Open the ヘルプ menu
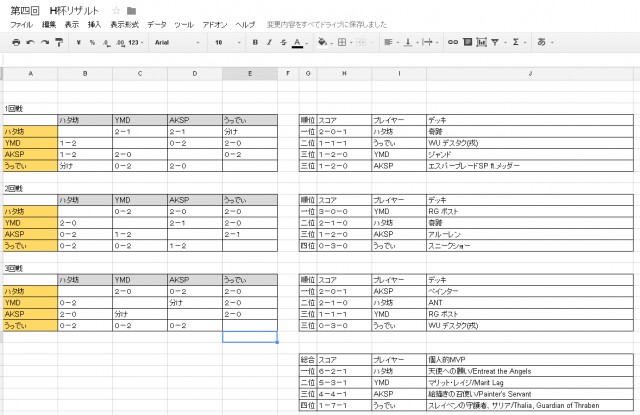This screenshot has width=640, height=415. pyautogui.click(x=245, y=25)
